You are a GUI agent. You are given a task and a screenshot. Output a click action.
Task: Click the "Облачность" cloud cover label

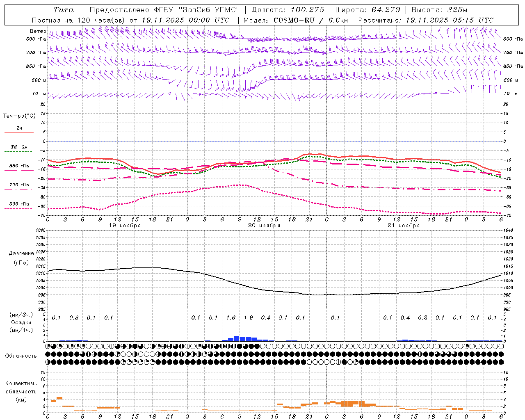[21, 356]
